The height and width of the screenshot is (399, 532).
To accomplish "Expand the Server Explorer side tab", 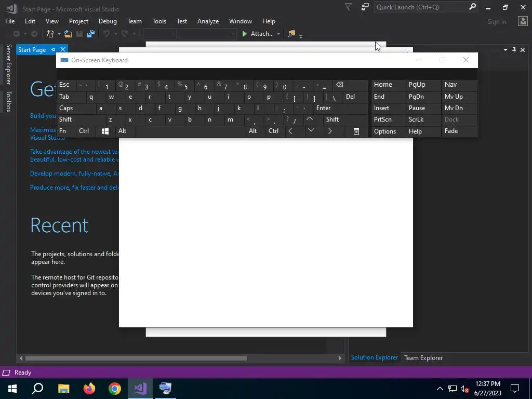I will click(x=8, y=64).
